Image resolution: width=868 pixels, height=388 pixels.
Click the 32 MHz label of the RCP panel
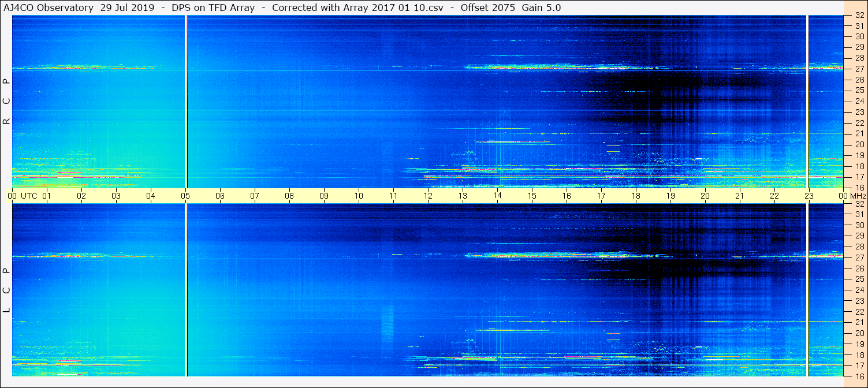coord(859,16)
